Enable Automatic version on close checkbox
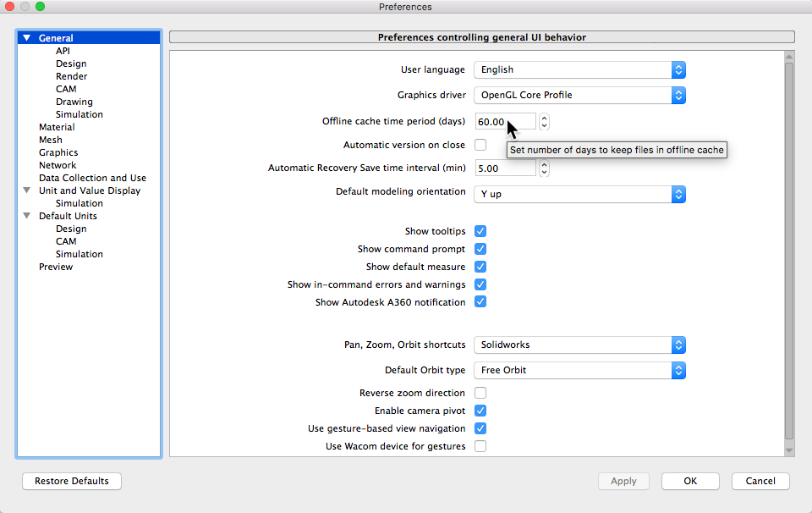The height and width of the screenshot is (513, 812). click(x=480, y=145)
